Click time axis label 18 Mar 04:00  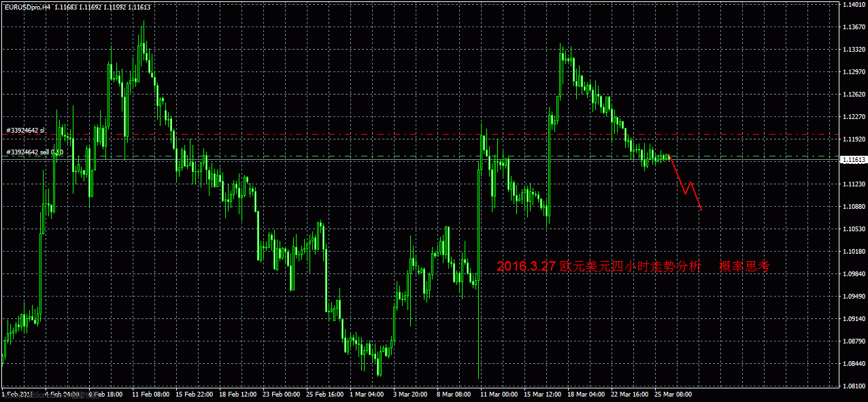click(586, 394)
